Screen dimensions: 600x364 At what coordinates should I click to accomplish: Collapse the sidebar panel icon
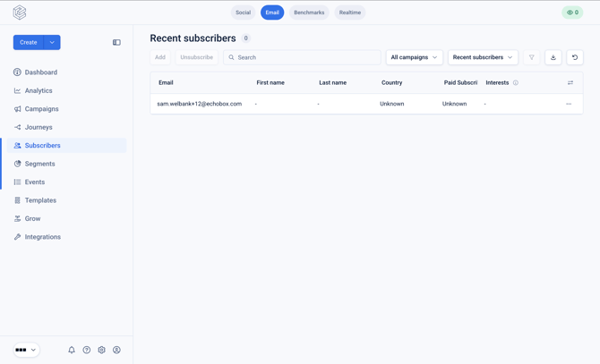[116, 42]
